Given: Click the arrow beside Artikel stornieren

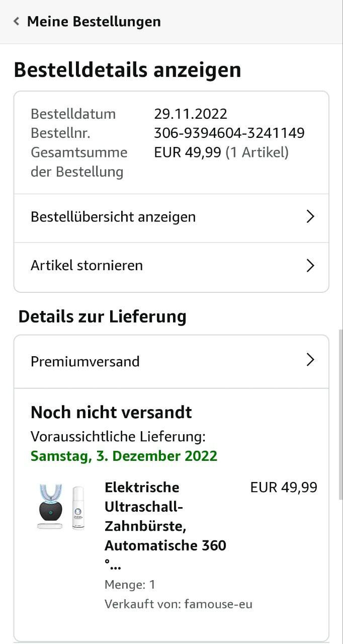Looking at the screenshot, I should (310, 266).
